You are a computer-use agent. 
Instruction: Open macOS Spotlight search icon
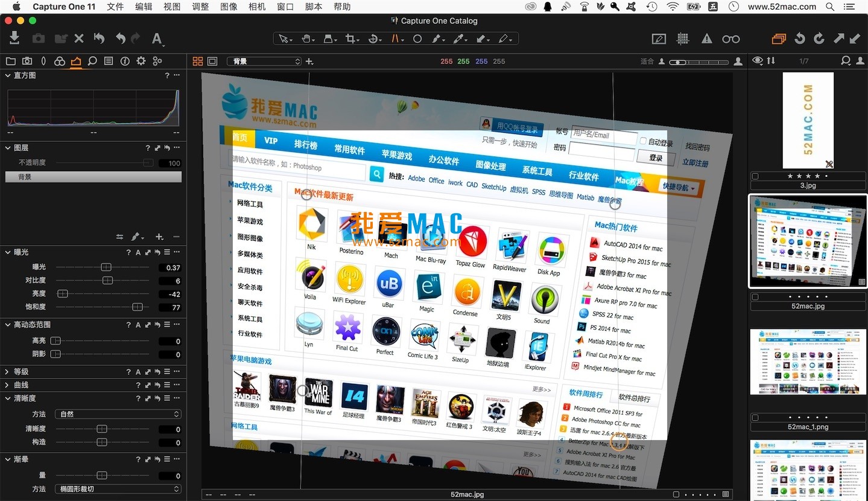[830, 7]
